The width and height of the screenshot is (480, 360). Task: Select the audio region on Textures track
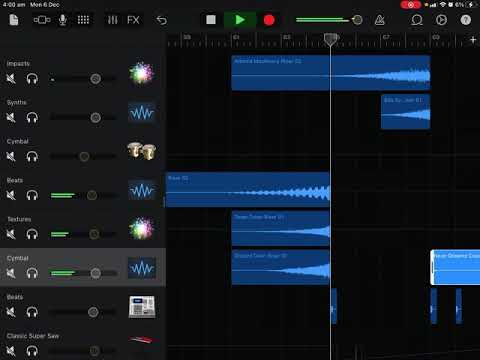[x=281, y=228]
